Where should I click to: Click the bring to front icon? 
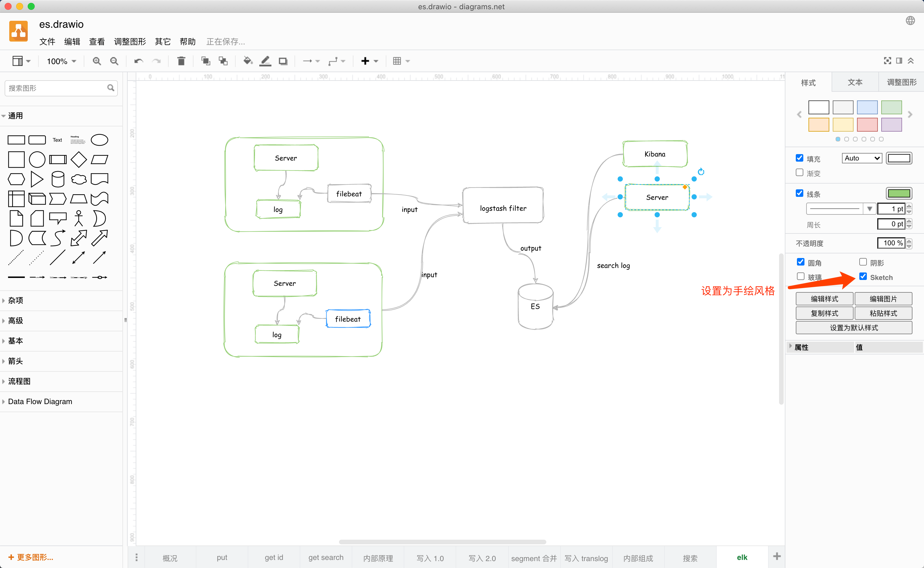(206, 61)
